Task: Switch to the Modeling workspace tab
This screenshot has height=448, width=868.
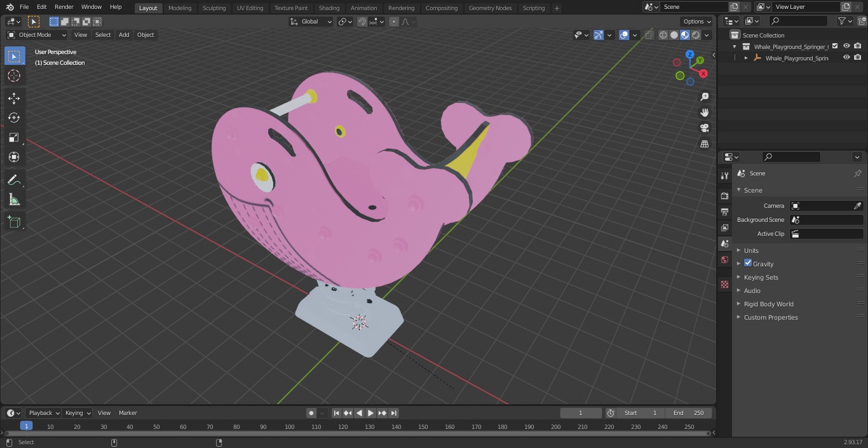Action: 180,8
